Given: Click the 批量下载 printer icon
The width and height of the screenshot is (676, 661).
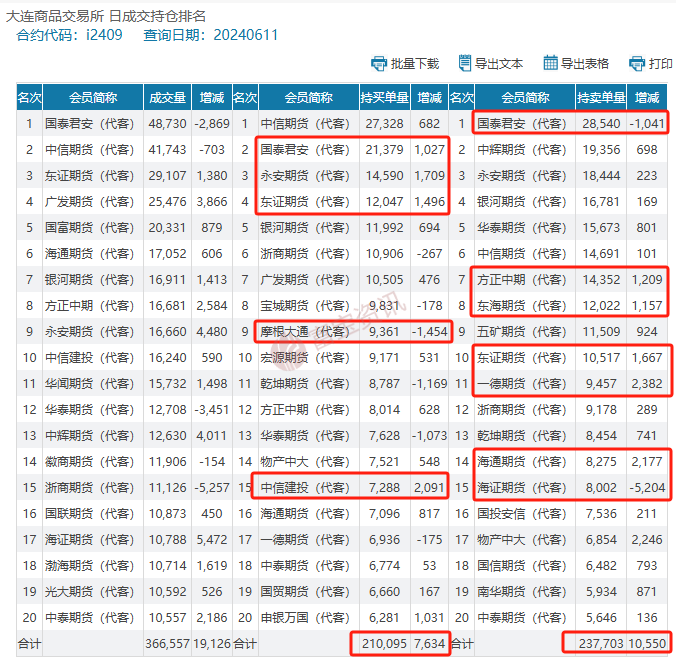Looking at the screenshot, I should [x=379, y=63].
